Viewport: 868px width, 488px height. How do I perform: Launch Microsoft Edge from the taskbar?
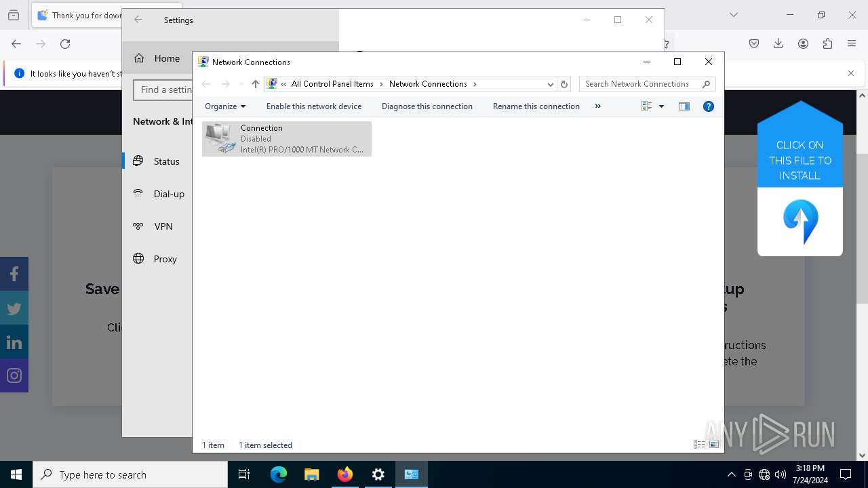coord(279,474)
